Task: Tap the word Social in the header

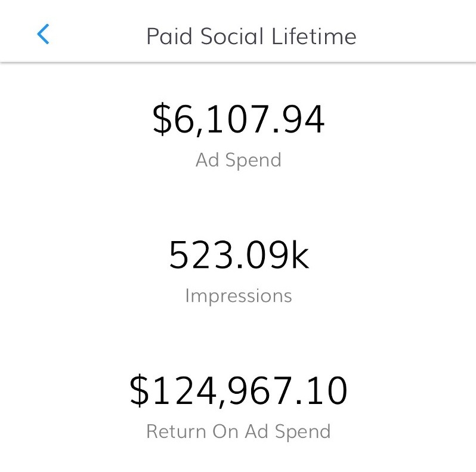Action: (x=231, y=36)
